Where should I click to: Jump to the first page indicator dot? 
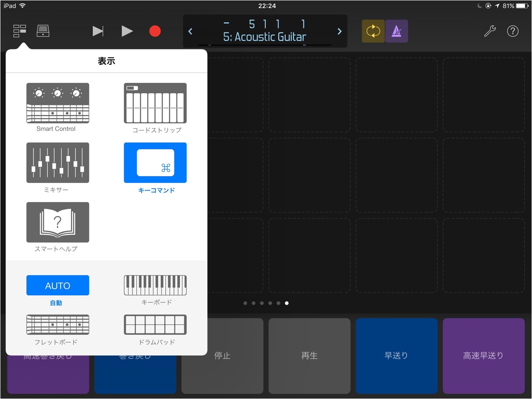click(245, 303)
